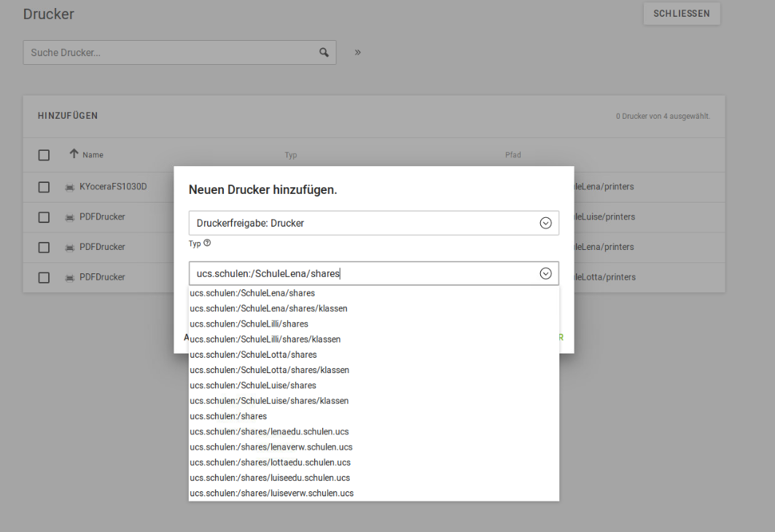Choose ucs.schulen:/SchuleLilli/shares from list

249,324
